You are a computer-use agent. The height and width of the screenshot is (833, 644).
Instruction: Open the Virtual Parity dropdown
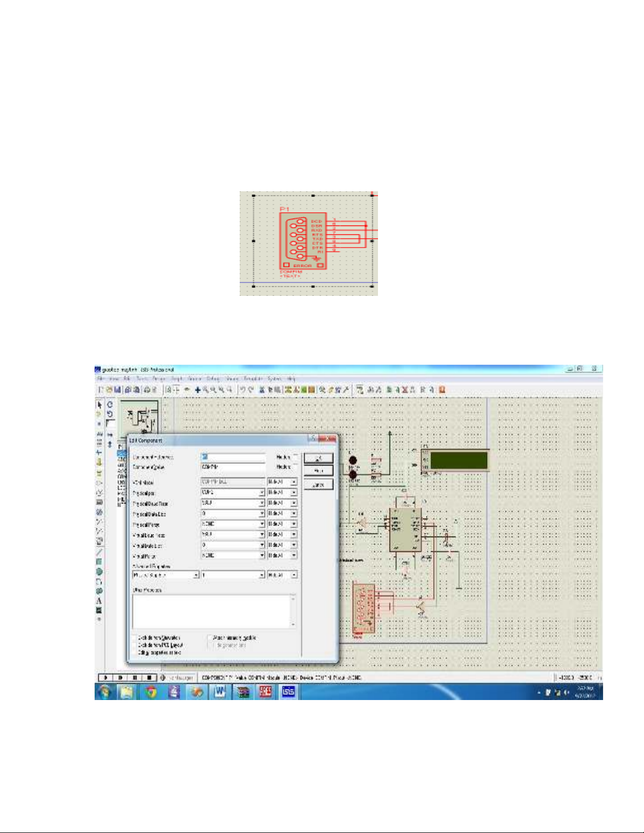pyautogui.click(x=261, y=556)
